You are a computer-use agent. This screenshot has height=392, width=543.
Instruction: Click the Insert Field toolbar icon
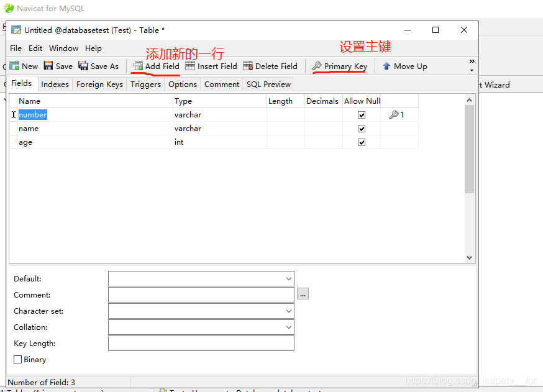point(190,66)
